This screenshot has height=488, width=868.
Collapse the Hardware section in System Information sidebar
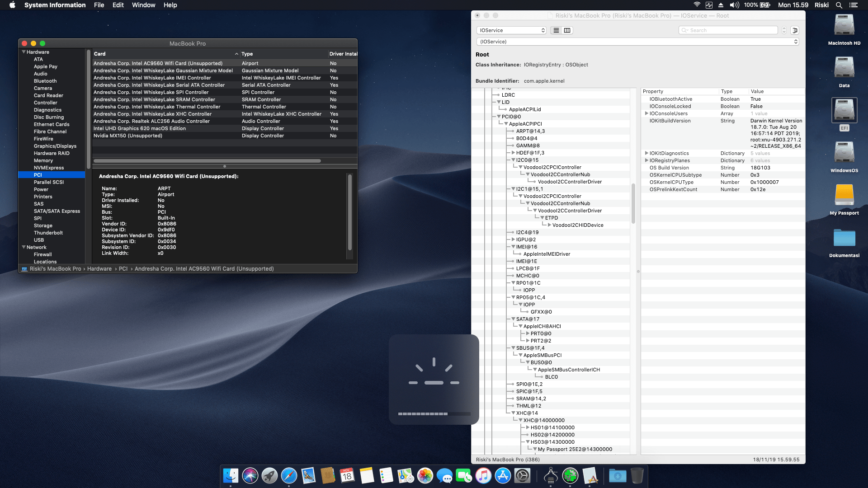click(x=23, y=52)
